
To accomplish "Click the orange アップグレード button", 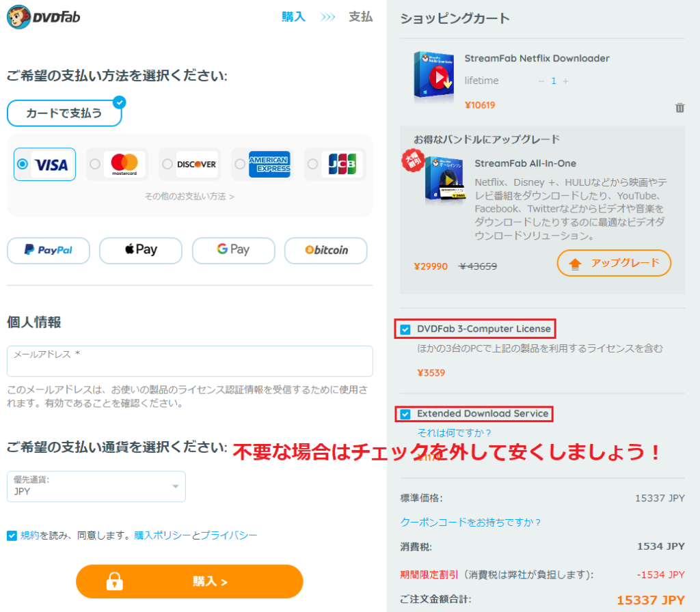I will (x=614, y=263).
